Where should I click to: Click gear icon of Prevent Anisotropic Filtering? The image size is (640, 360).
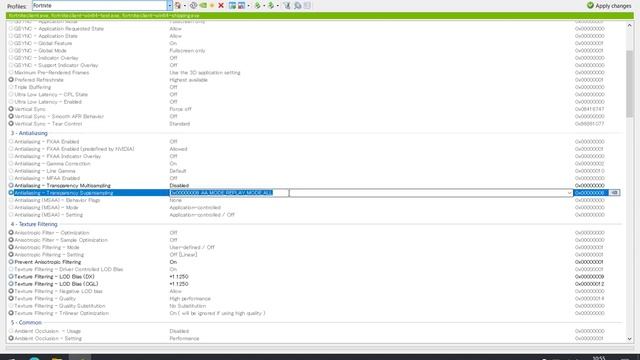[11, 262]
